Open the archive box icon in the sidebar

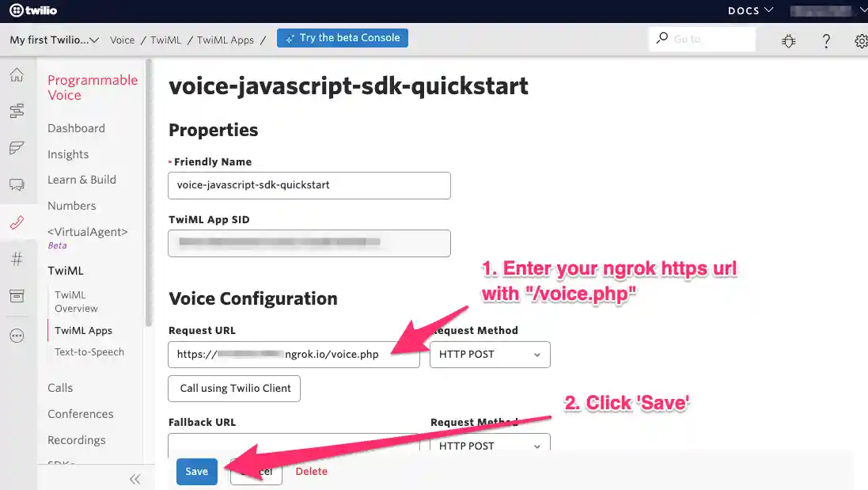(x=17, y=295)
